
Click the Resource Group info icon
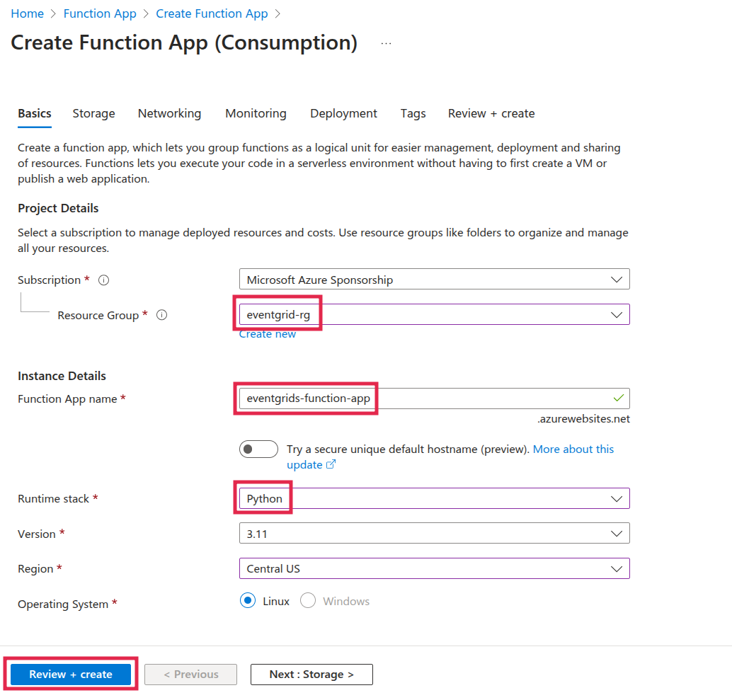[161, 316]
